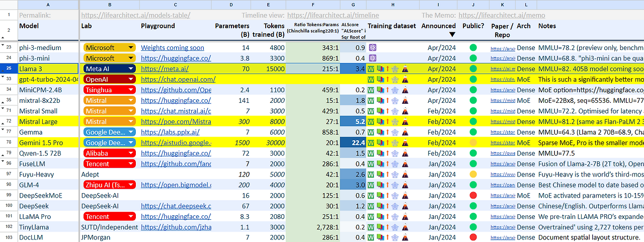Click the Wikipedia W icon in MiniCPM-2.4B row
The image size is (644, 242).
pos(371,90)
